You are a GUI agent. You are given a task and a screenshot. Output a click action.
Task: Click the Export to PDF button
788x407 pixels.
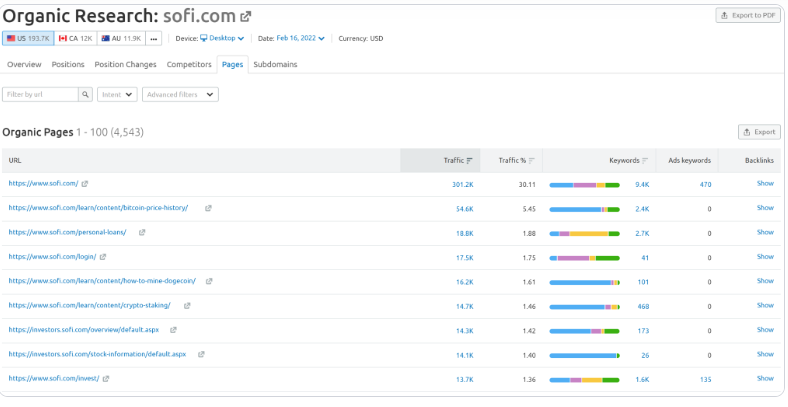tap(748, 15)
